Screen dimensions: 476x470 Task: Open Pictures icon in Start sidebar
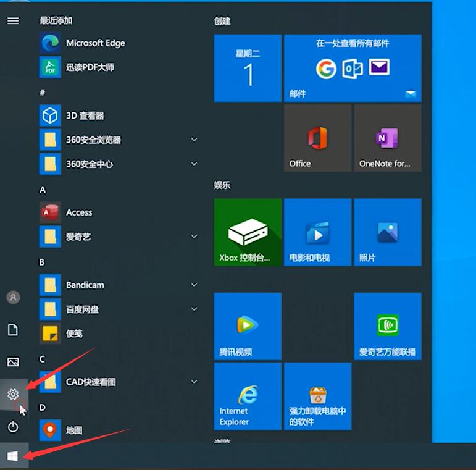(x=13, y=362)
